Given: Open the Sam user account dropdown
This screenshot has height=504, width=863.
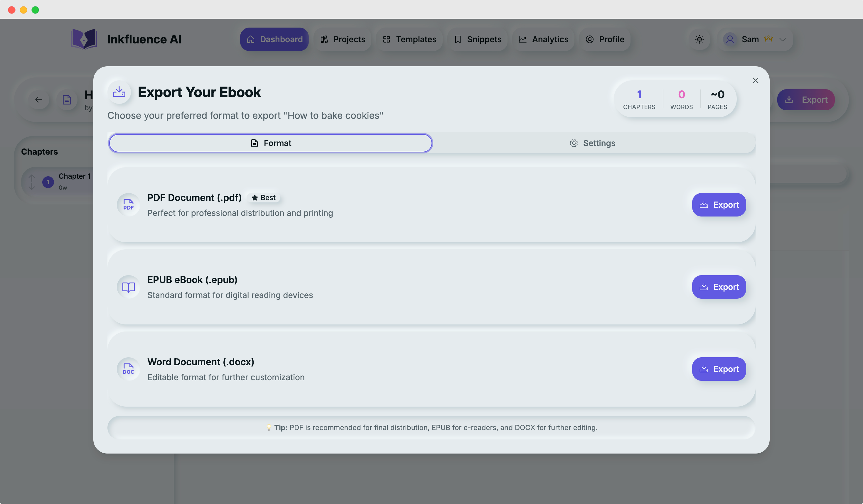Looking at the screenshot, I should pos(754,39).
